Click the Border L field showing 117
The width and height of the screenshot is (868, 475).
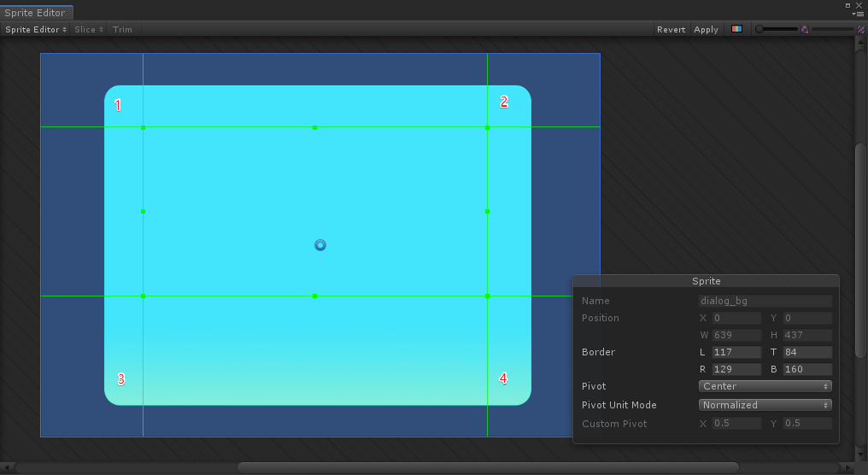(x=736, y=352)
